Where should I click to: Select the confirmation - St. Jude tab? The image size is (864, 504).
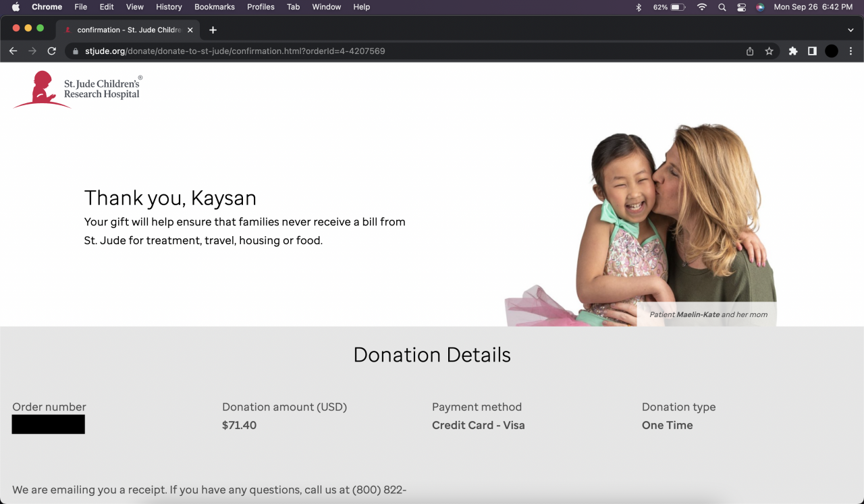tap(128, 30)
